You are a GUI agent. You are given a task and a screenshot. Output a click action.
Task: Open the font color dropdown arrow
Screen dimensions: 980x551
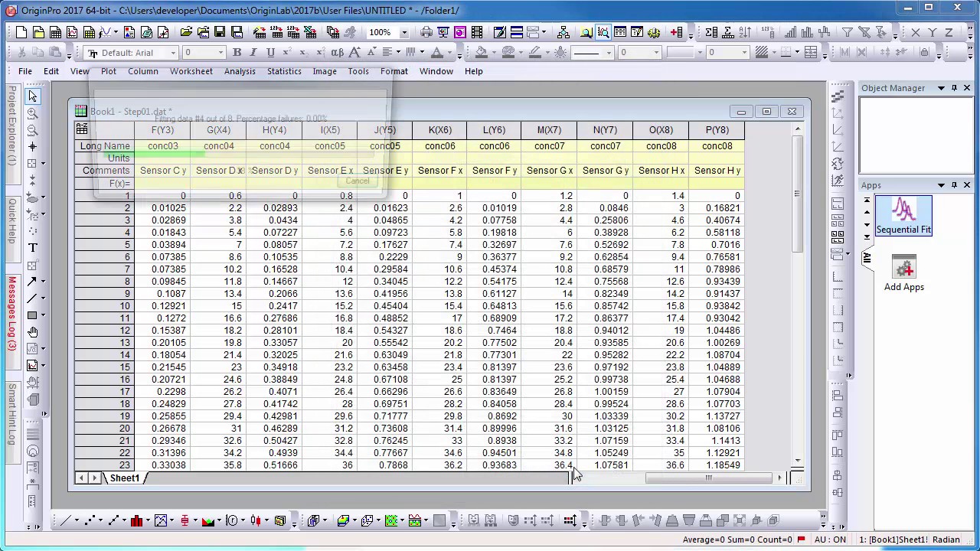point(451,53)
